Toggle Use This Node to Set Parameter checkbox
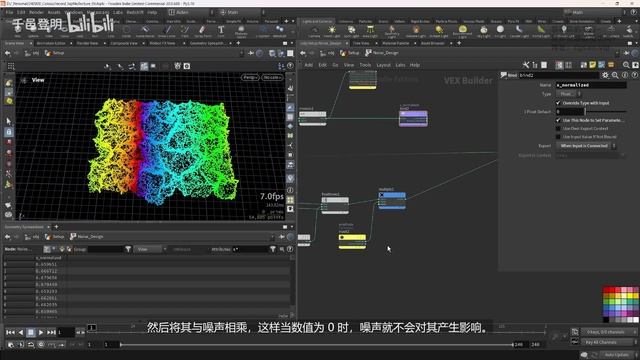 click(558, 120)
